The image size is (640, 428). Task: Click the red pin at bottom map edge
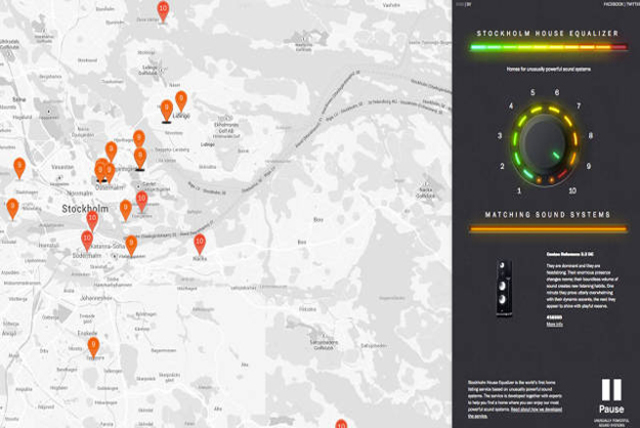[x=341, y=424]
